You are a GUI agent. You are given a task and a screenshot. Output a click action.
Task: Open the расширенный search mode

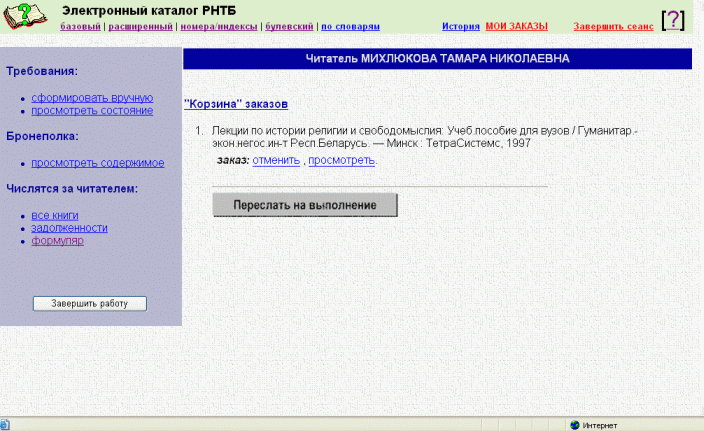pyautogui.click(x=139, y=26)
